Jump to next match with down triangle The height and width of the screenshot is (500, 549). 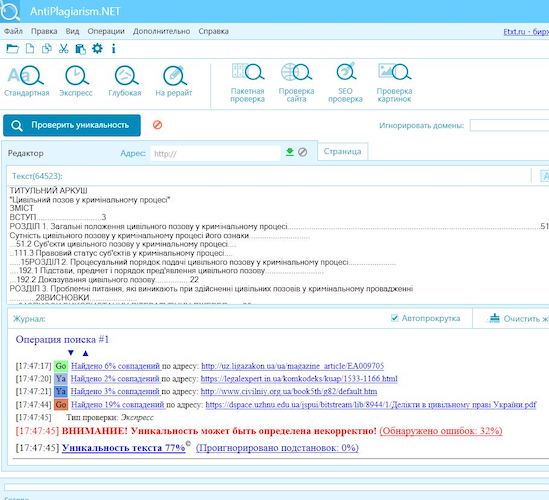[x=71, y=353]
